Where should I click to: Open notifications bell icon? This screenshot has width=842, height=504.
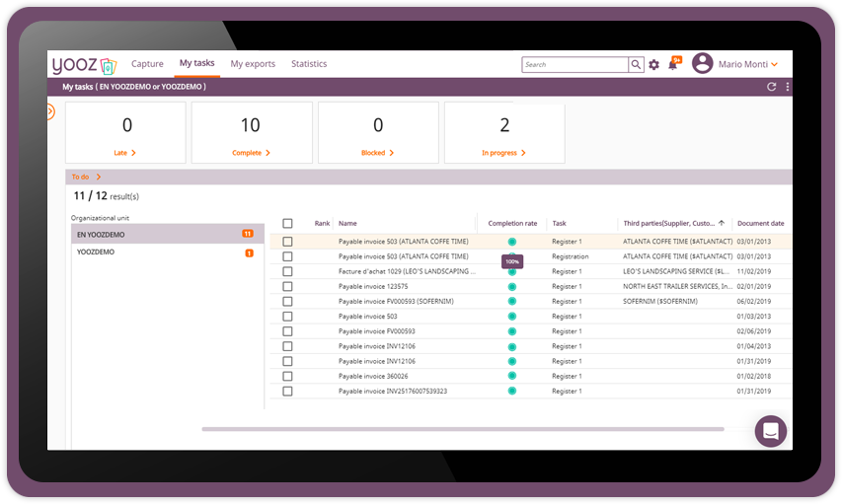coord(672,65)
